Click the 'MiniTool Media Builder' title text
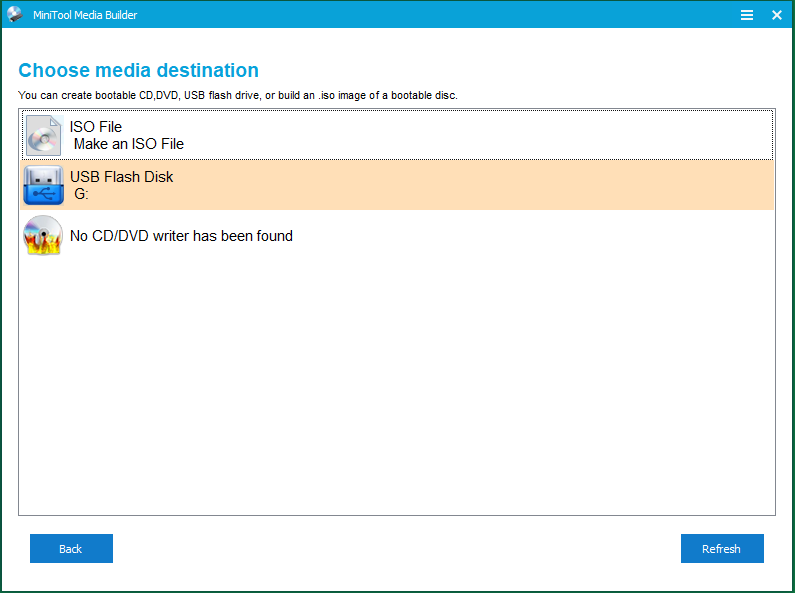Screen dimensions: 795x593 click(85, 15)
